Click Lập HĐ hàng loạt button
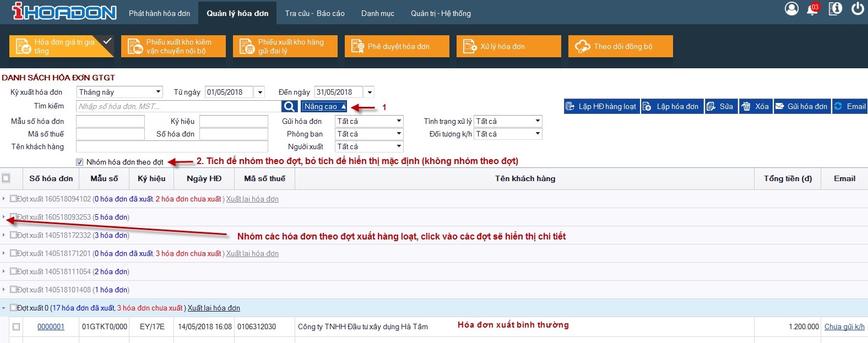Image resolution: width=868 pixels, height=343 pixels. point(601,106)
